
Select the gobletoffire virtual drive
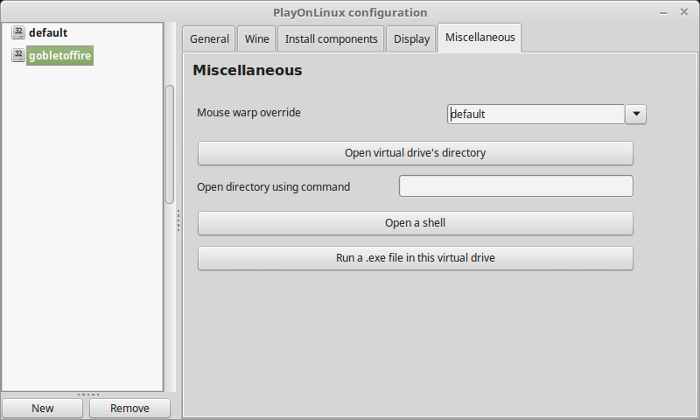[x=60, y=56]
